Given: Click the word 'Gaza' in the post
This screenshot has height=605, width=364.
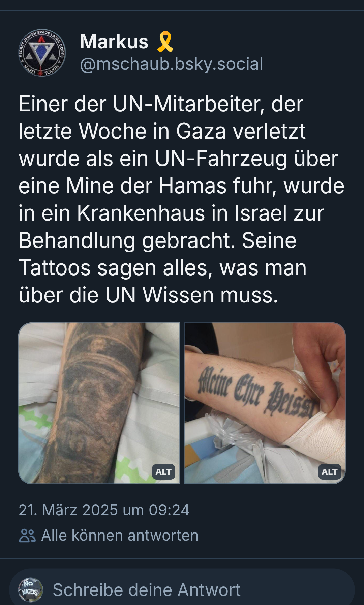Looking at the screenshot, I should pyautogui.click(x=201, y=131).
